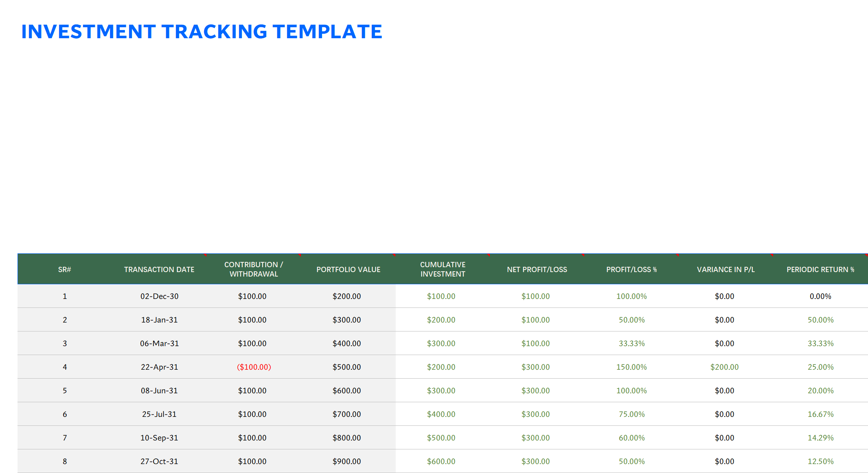Select variance cell in the 27-Oct-31 row
The width and height of the screenshot is (868, 473).
pyautogui.click(x=726, y=461)
